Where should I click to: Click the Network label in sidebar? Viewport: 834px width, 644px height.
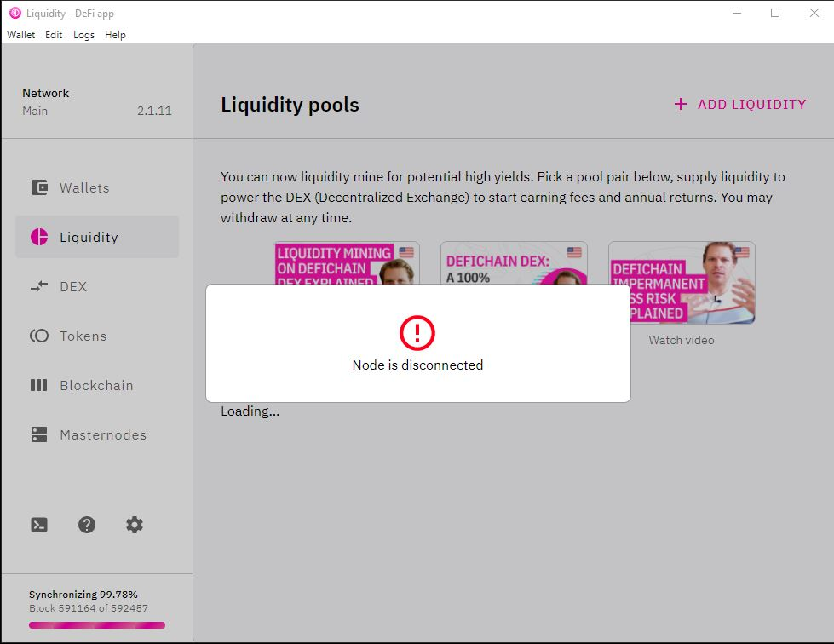(46, 93)
